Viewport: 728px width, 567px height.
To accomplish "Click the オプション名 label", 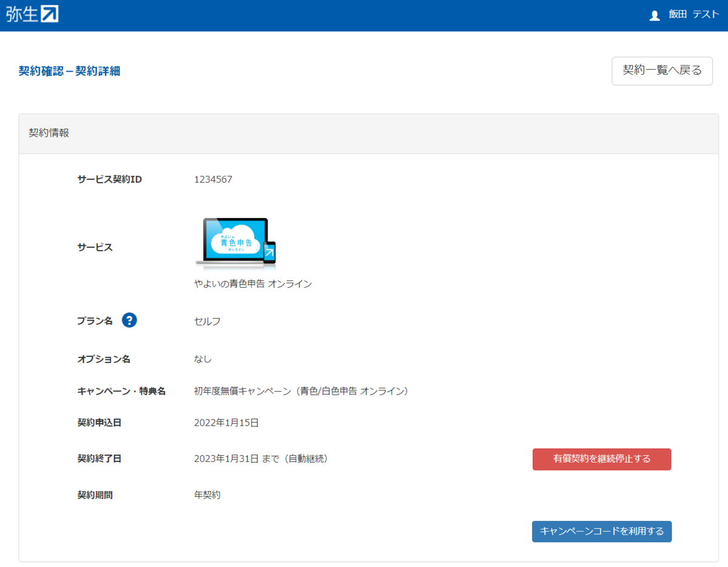I will 104,359.
